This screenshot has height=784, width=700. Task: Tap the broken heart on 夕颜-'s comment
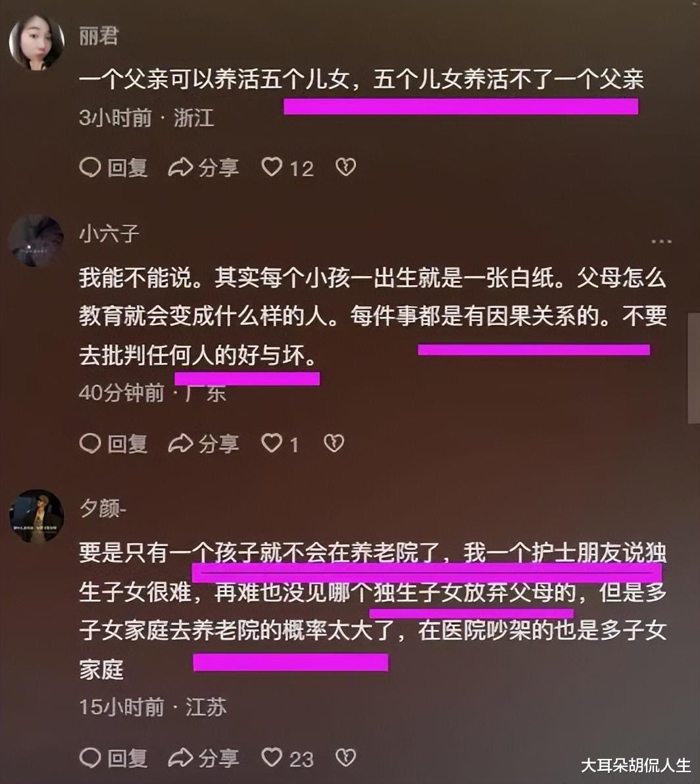click(345, 758)
